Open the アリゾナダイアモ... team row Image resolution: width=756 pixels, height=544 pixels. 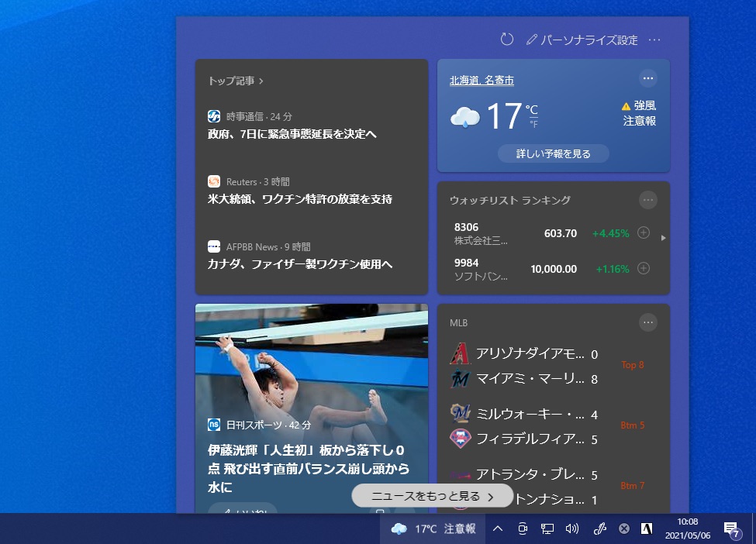point(525,354)
